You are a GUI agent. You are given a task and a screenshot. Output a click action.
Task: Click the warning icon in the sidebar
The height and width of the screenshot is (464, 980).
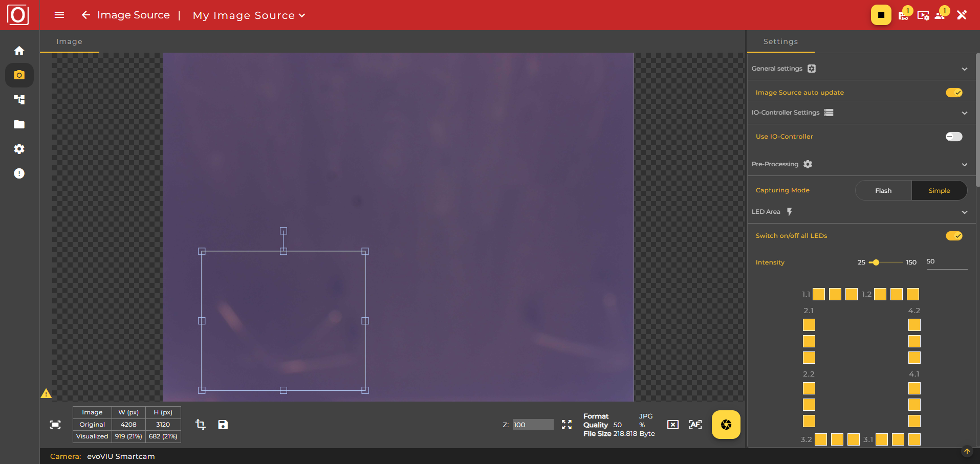(19, 173)
